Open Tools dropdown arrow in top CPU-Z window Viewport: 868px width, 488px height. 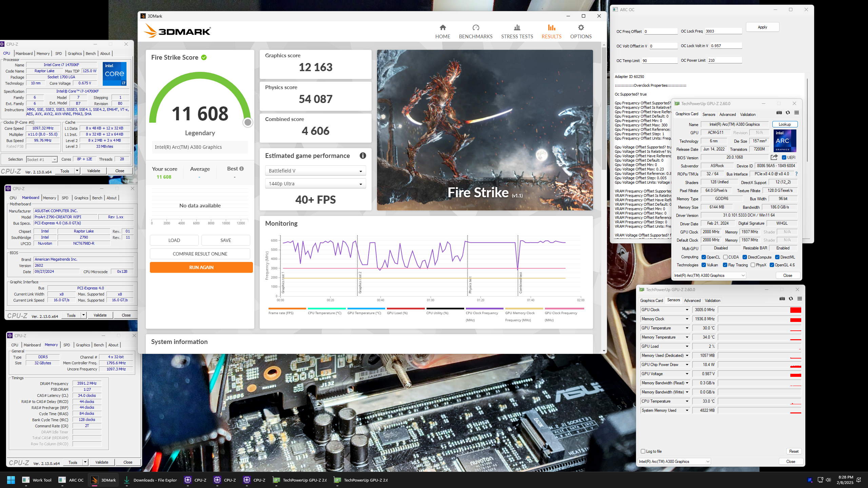[77, 171]
